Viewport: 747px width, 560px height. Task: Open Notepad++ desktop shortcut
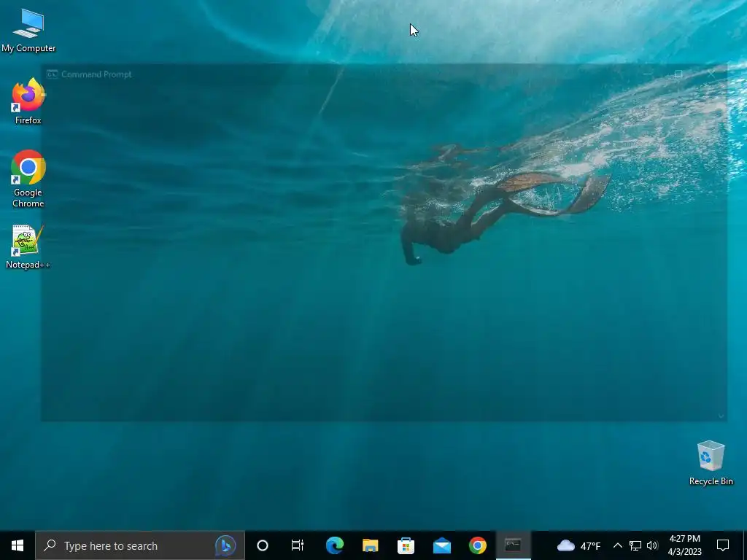pos(28,247)
